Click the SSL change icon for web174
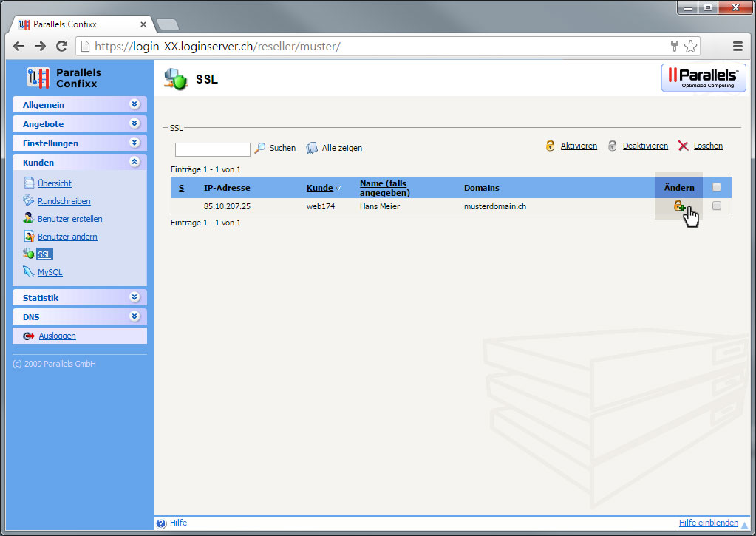Viewport: 756px width, 536px height. click(679, 206)
